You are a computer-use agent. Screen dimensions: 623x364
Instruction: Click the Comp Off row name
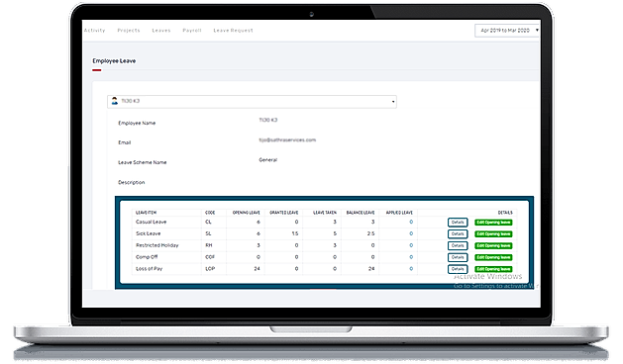tap(147, 257)
